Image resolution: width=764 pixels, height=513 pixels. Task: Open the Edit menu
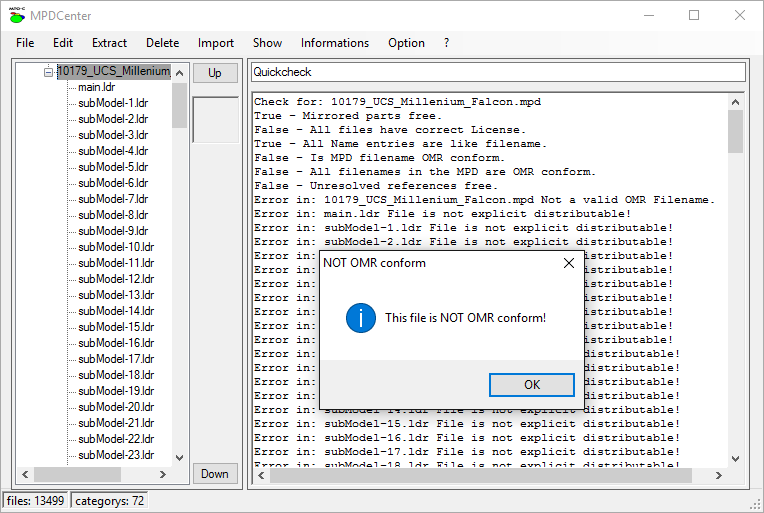point(63,43)
